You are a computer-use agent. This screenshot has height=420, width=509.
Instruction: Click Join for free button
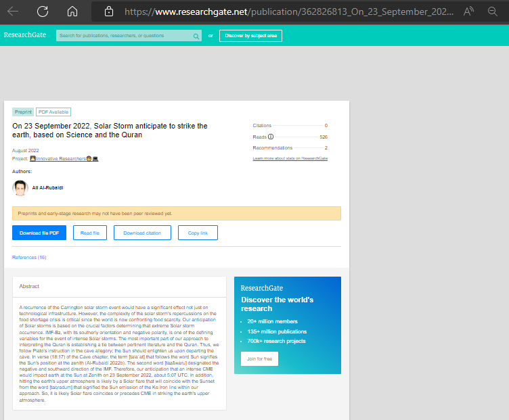point(259,358)
